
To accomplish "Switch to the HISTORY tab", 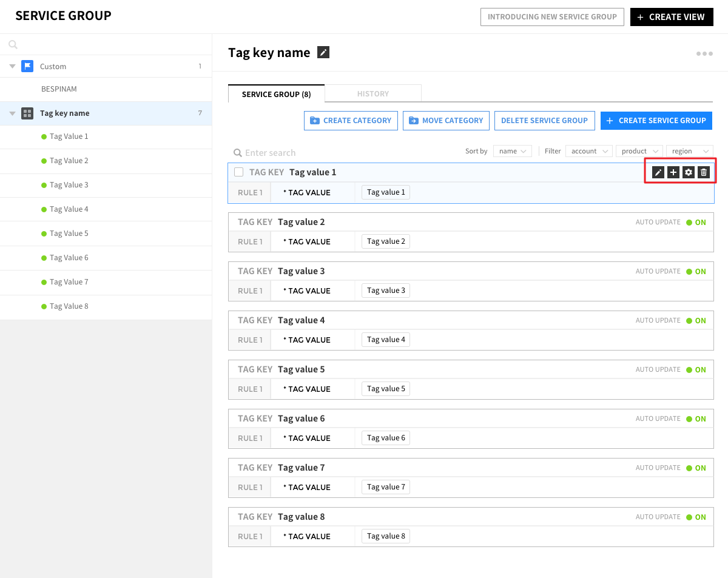I will click(372, 94).
